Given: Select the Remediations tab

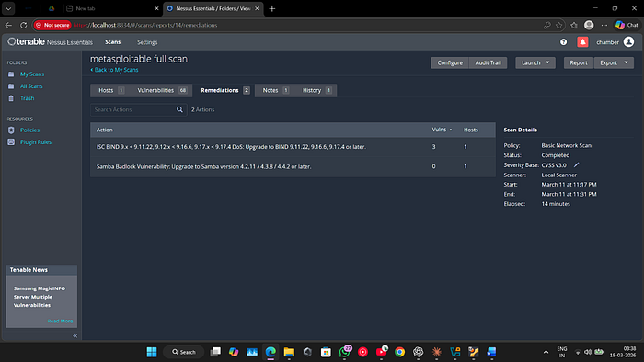Looking at the screenshot, I should coord(224,90).
